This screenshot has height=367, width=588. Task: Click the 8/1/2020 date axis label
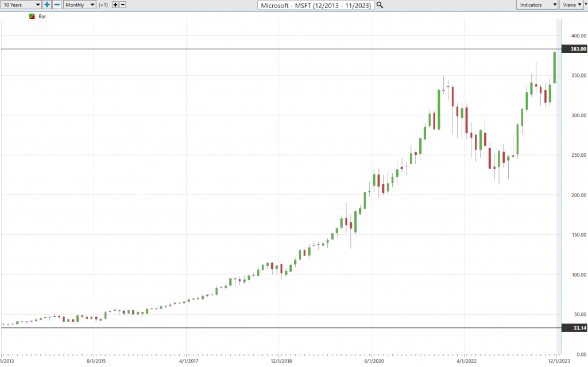[x=374, y=361]
